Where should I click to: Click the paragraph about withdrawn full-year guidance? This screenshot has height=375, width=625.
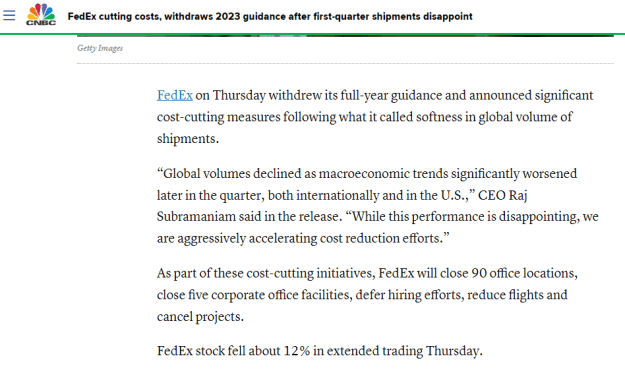tap(375, 117)
